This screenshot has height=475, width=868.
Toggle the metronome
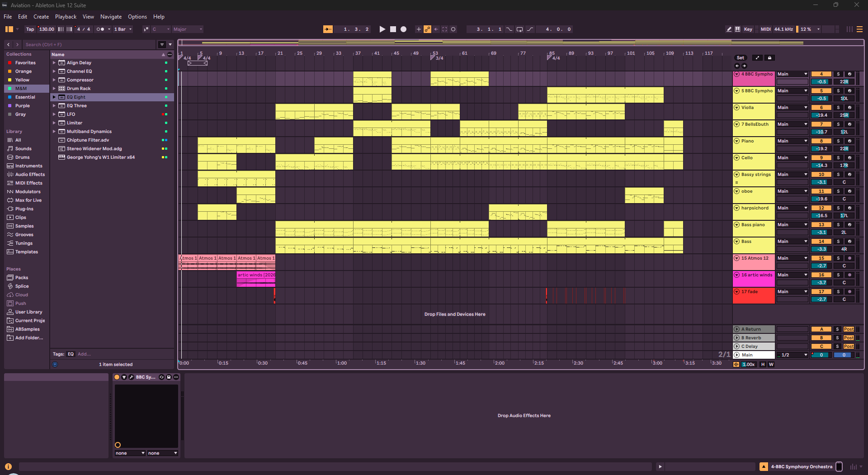pos(100,29)
